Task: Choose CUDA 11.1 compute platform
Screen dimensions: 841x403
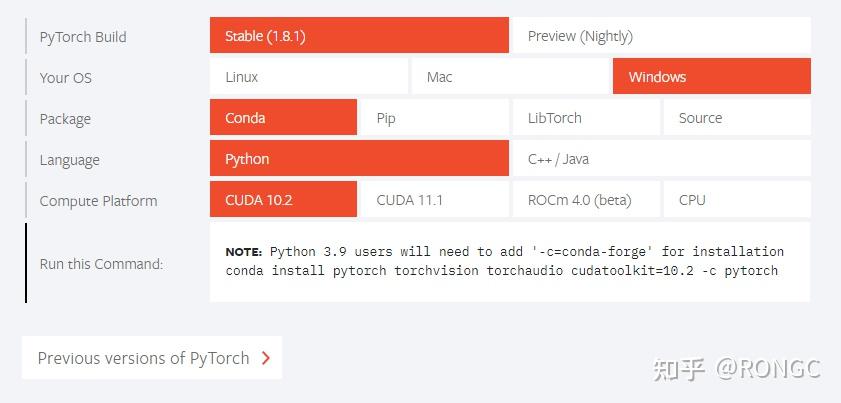Action: pyautogui.click(x=434, y=199)
